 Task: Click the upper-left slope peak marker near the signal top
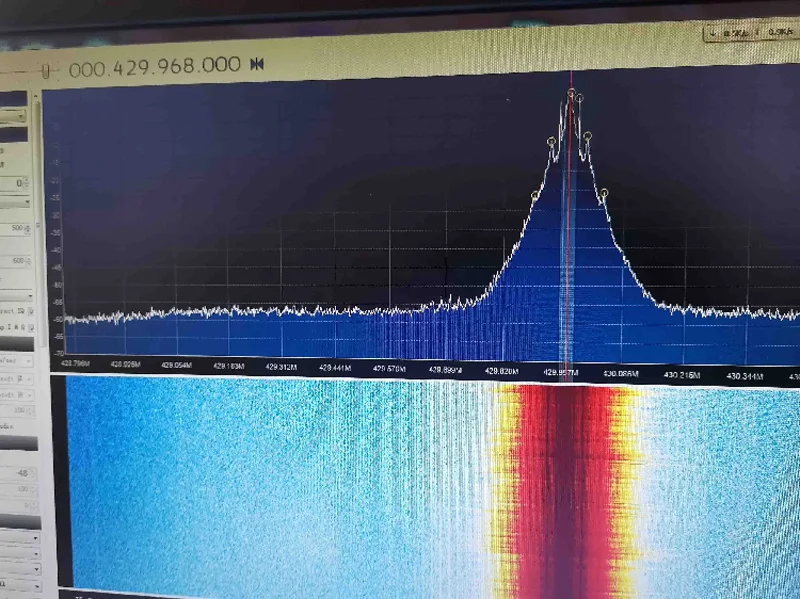point(551,141)
